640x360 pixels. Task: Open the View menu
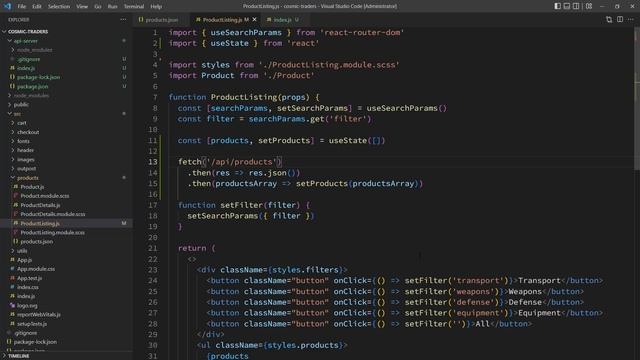coord(82,7)
